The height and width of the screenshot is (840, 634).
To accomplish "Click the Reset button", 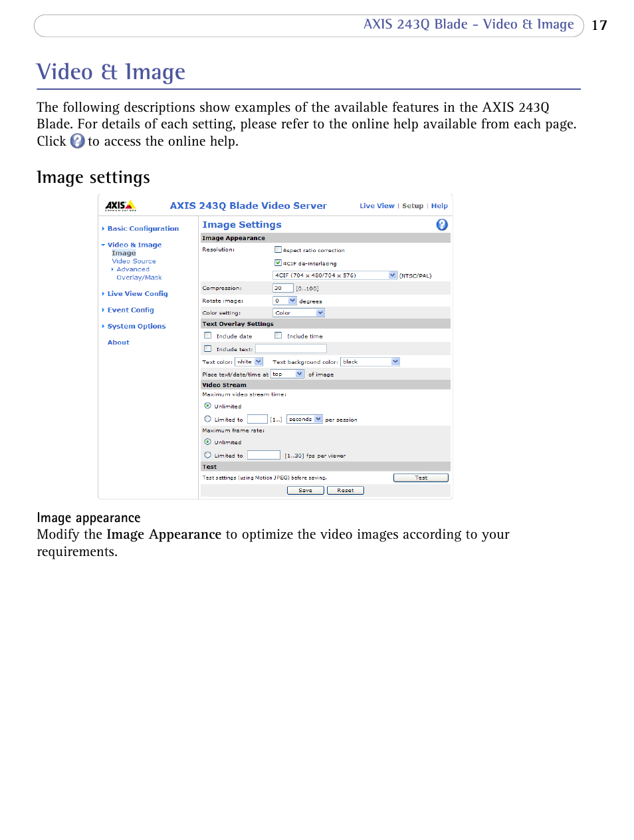I will pyautogui.click(x=346, y=490).
